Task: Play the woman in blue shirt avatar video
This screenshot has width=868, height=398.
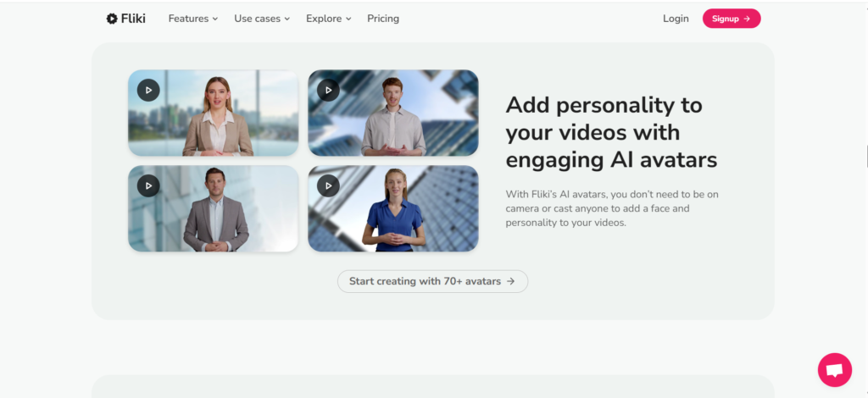Action: [328, 185]
